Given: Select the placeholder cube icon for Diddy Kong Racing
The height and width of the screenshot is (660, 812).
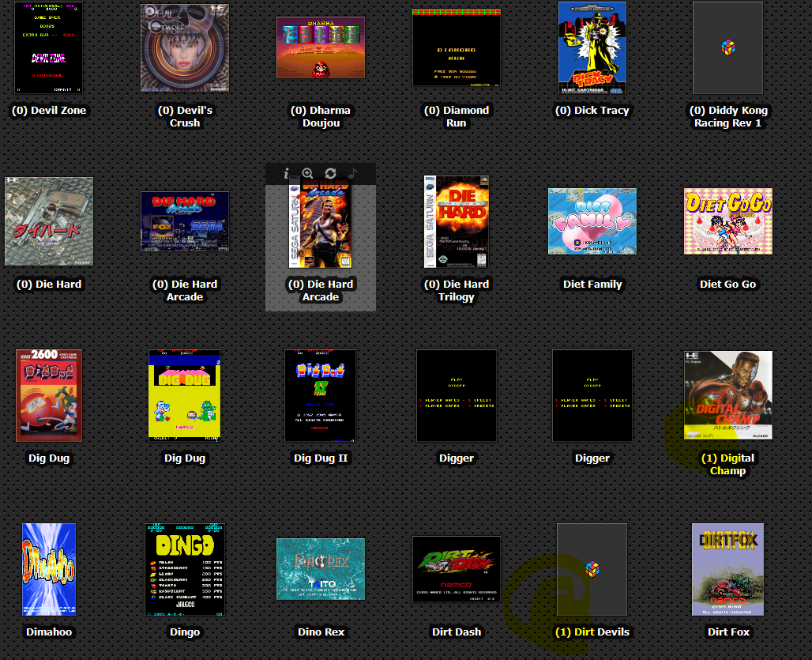Looking at the screenshot, I should [728, 47].
